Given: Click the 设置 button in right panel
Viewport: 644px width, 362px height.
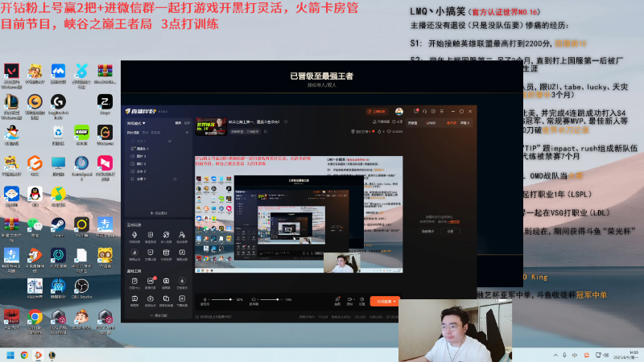Looking at the screenshot, I should [450, 232].
